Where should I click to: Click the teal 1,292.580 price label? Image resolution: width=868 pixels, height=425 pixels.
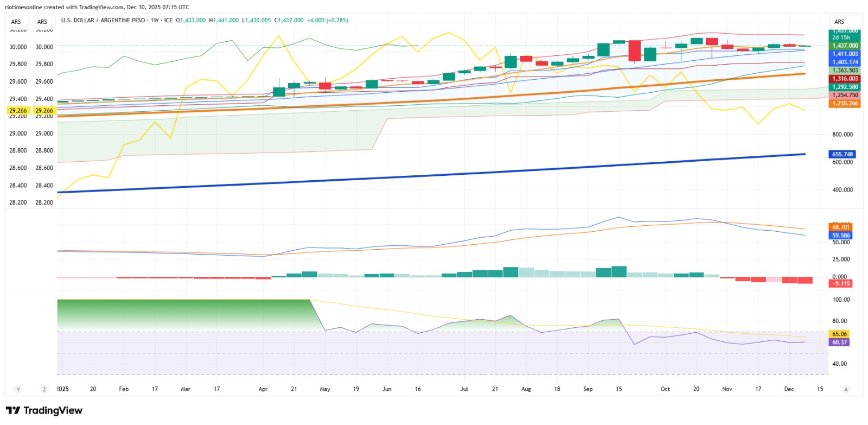pos(845,87)
